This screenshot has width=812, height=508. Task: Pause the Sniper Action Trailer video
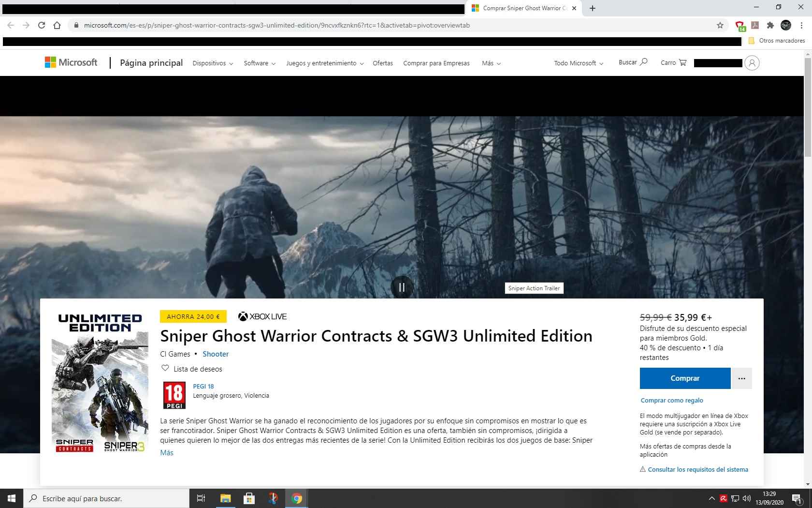[x=402, y=287]
